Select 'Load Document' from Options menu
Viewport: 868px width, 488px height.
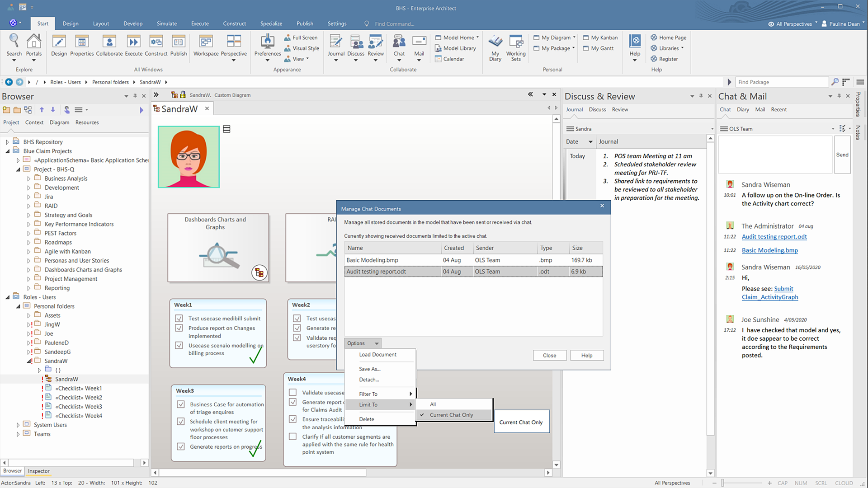(x=377, y=355)
